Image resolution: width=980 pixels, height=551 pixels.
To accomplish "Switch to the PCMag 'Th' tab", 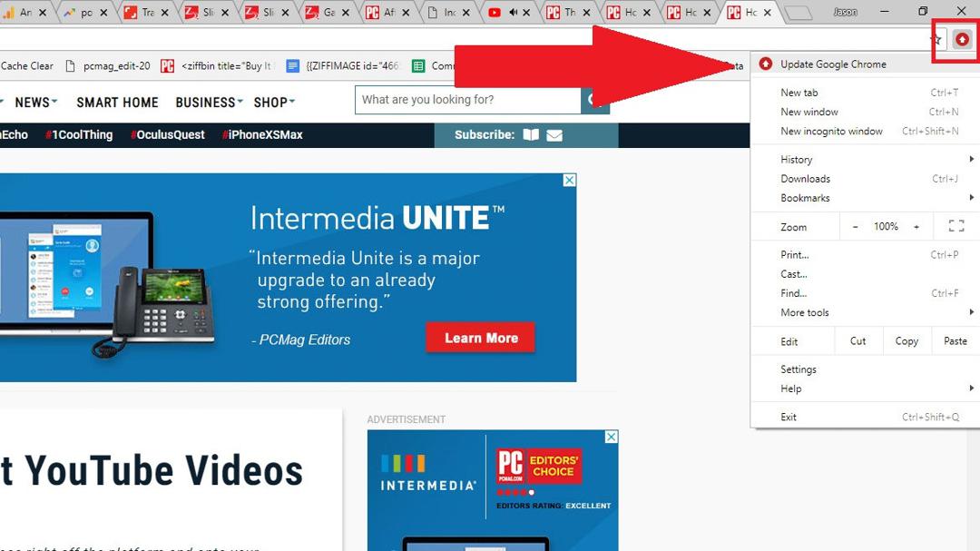I will tap(569, 13).
